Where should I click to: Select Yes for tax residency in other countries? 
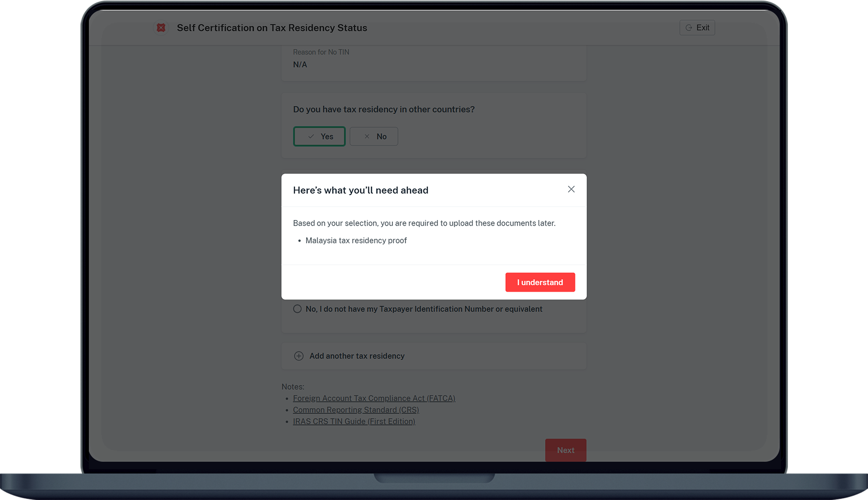pyautogui.click(x=319, y=136)
